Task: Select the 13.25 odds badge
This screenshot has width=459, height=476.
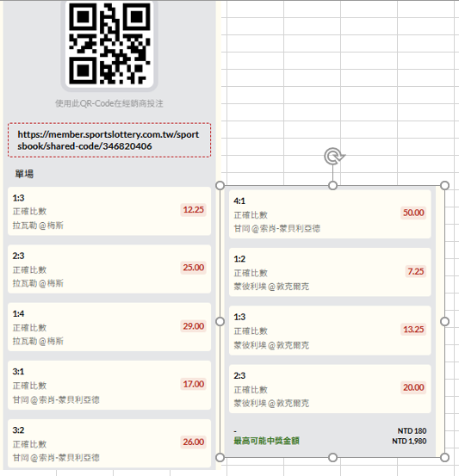Action: [x=413, y=330]
